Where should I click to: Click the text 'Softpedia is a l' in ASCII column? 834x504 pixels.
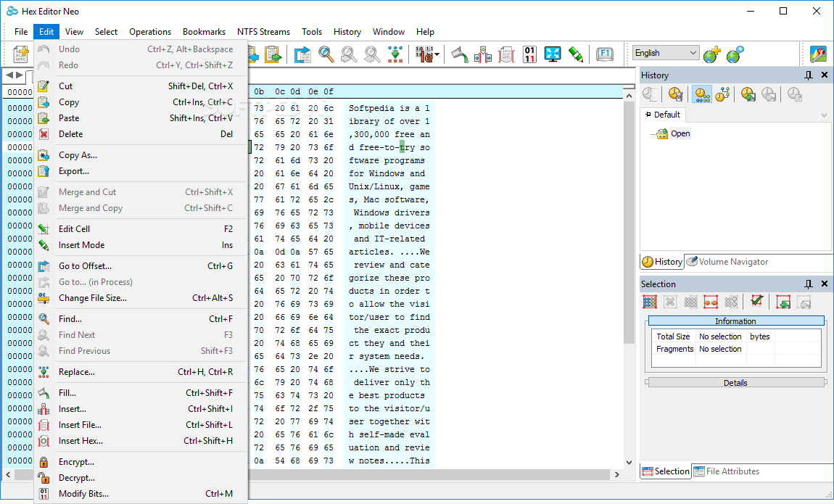[389, 109]
